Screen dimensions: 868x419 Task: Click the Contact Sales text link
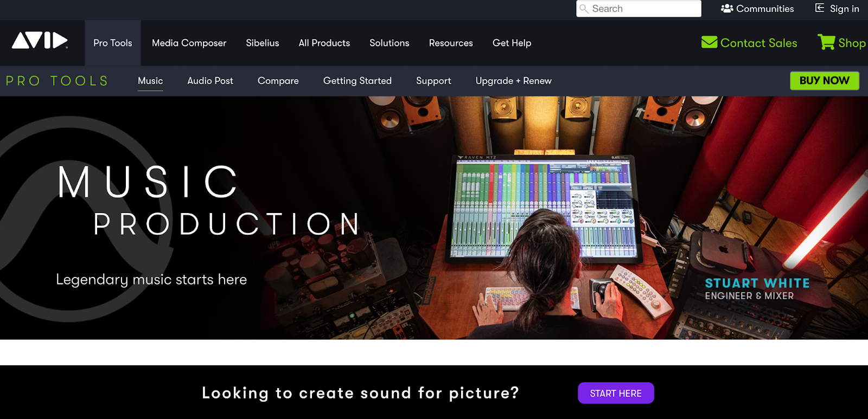coord(758,43)
